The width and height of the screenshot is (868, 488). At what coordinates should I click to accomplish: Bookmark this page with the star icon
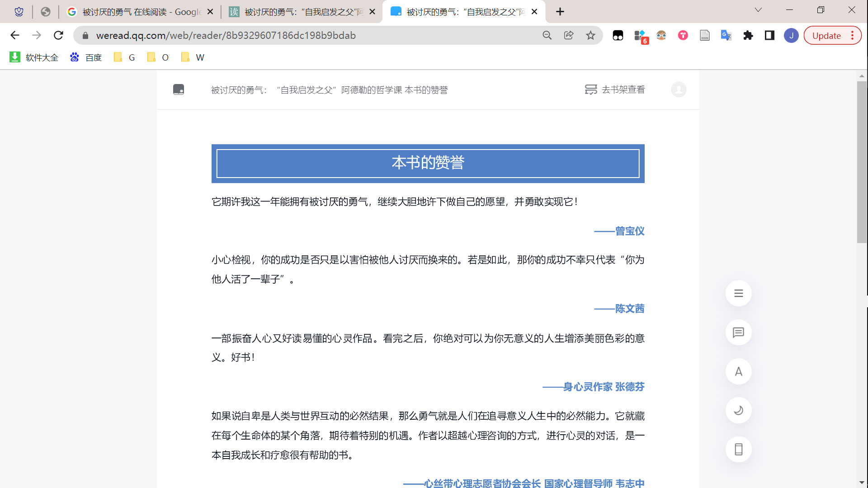[590, 35]
